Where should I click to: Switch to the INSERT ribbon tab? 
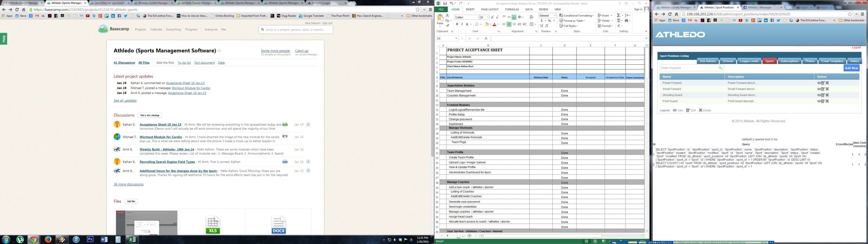click(470, 9)
